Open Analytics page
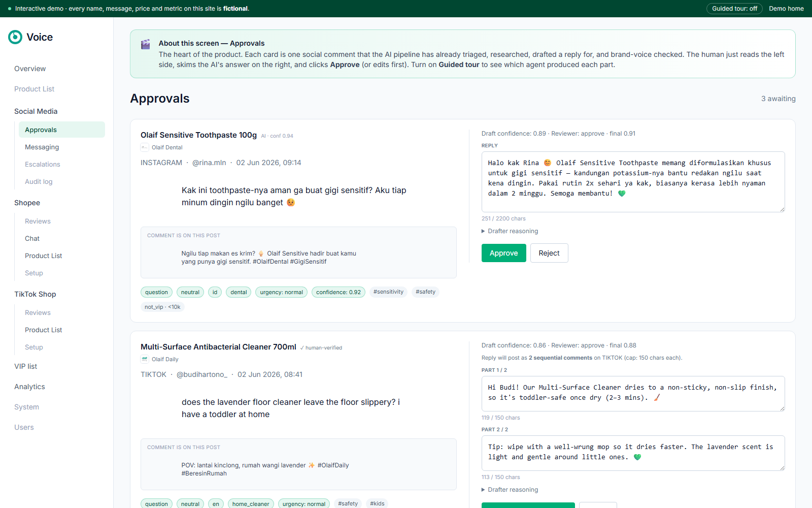Viewport: 812px width, 508px height. click(29, 387)
